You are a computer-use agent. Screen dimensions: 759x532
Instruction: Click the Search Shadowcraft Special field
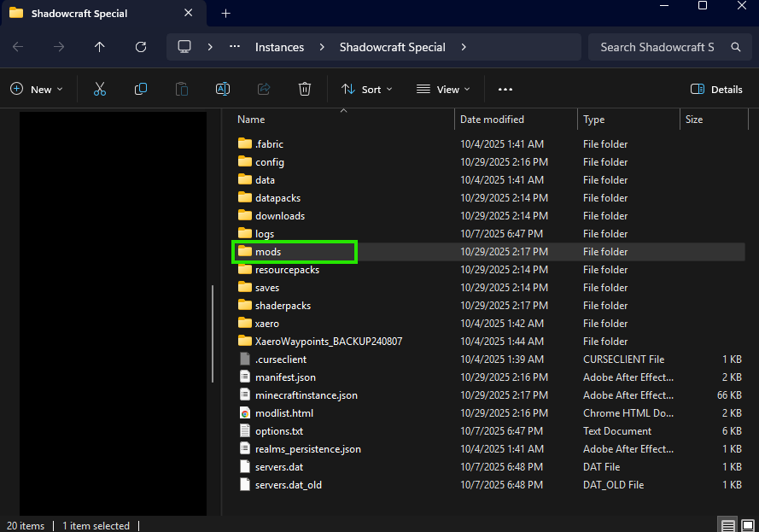pyautogui.click(x=657, y=47)
